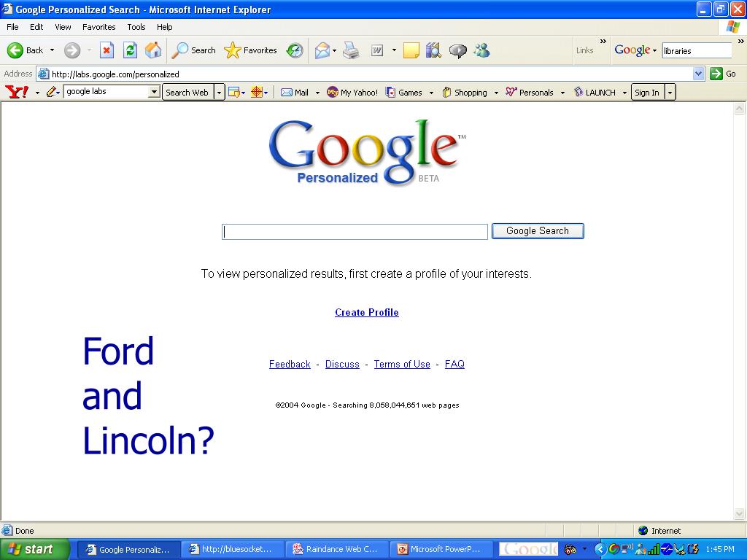The image size is (747, 560).
Task: Open the dropdown arrow next to Sign In
Action: click(x=670, y=93)
